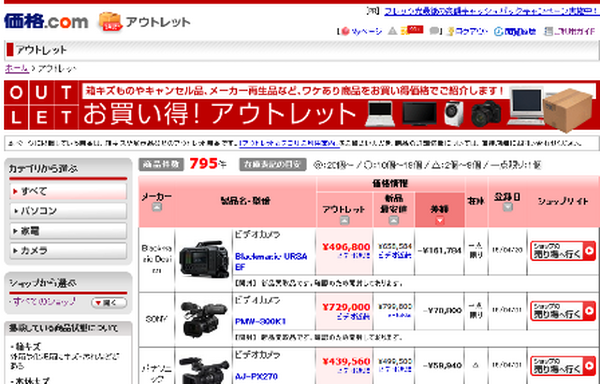The height and width of the screenshot is (384, 600).
Task: Click the 795 item count
Action: pyautogui.click(x=204, y=164)
